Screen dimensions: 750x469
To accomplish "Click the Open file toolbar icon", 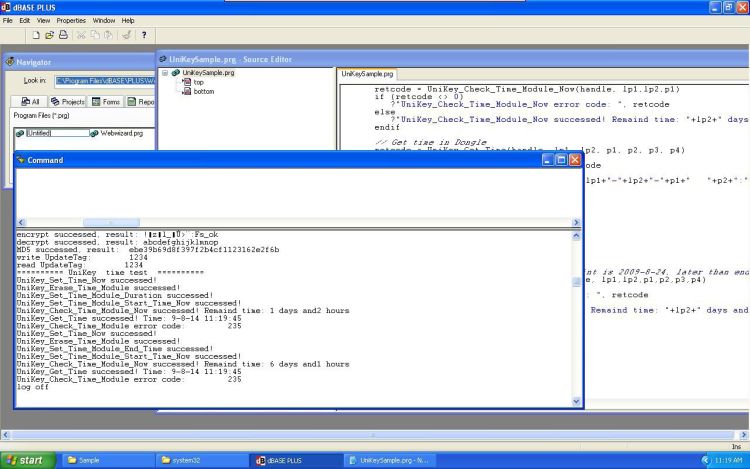I will click(49, 35).
